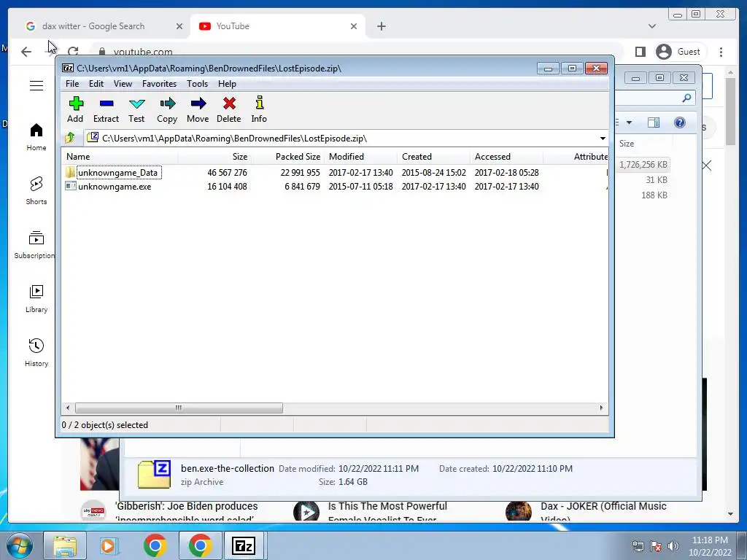This screenshot has width=747, height=560.
Task: Open the Dax - JOKER video link
Action: coord(603,511)
